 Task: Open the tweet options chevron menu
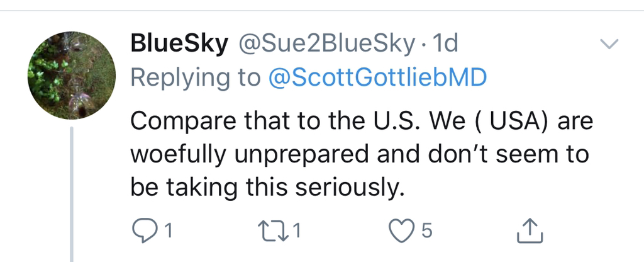click(609, 44)
